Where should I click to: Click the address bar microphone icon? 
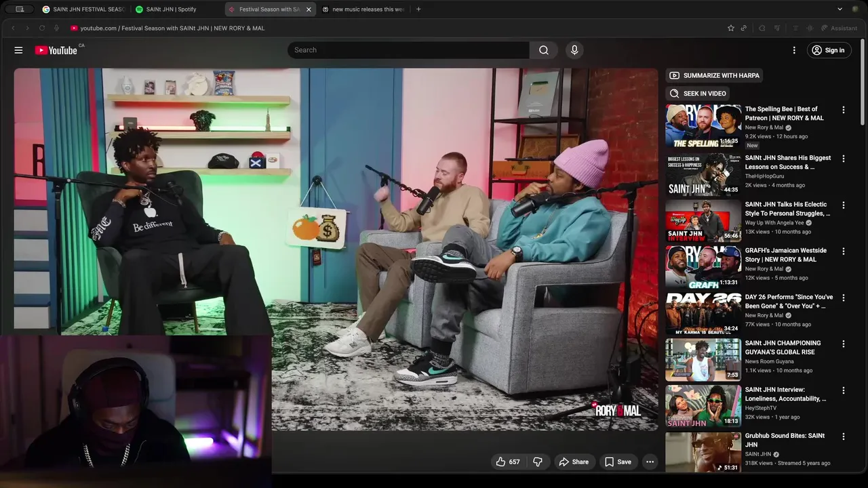[56, 28]
